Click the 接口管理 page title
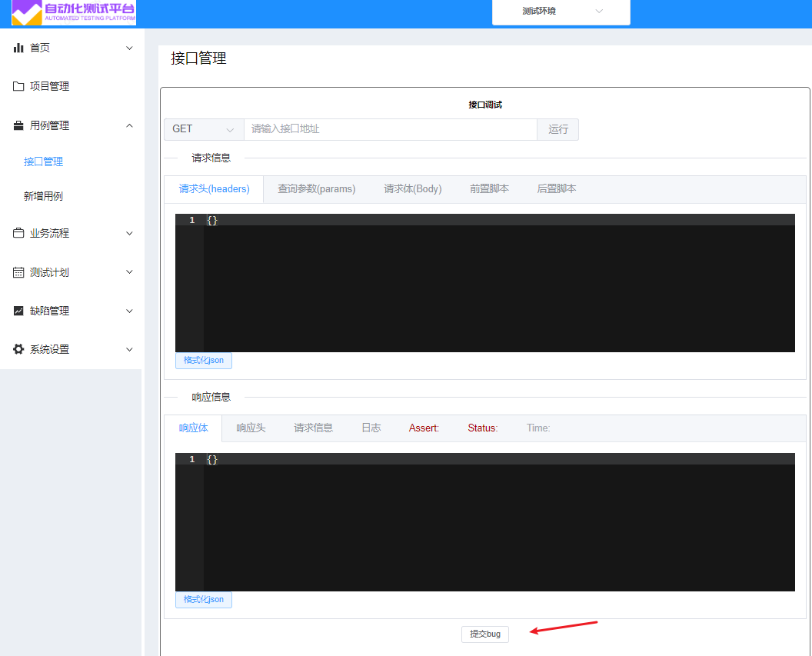Screen dimensions: 812x656 [x=198, y=58]
